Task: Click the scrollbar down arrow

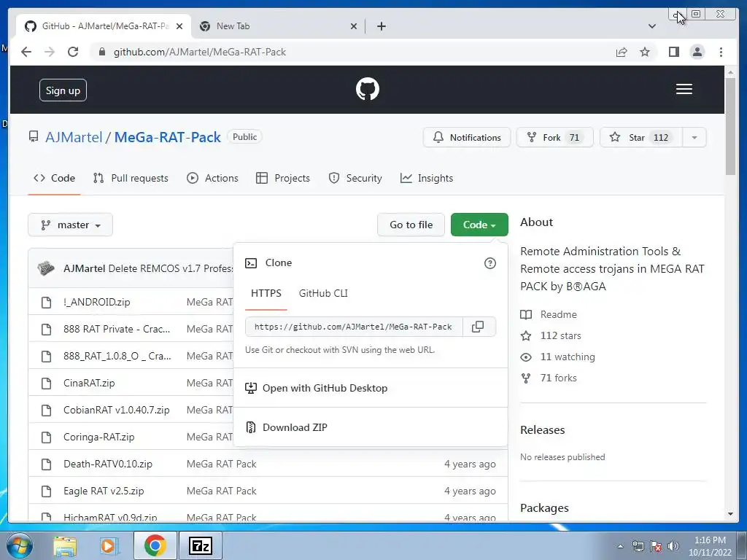Action: pos(730,514)
